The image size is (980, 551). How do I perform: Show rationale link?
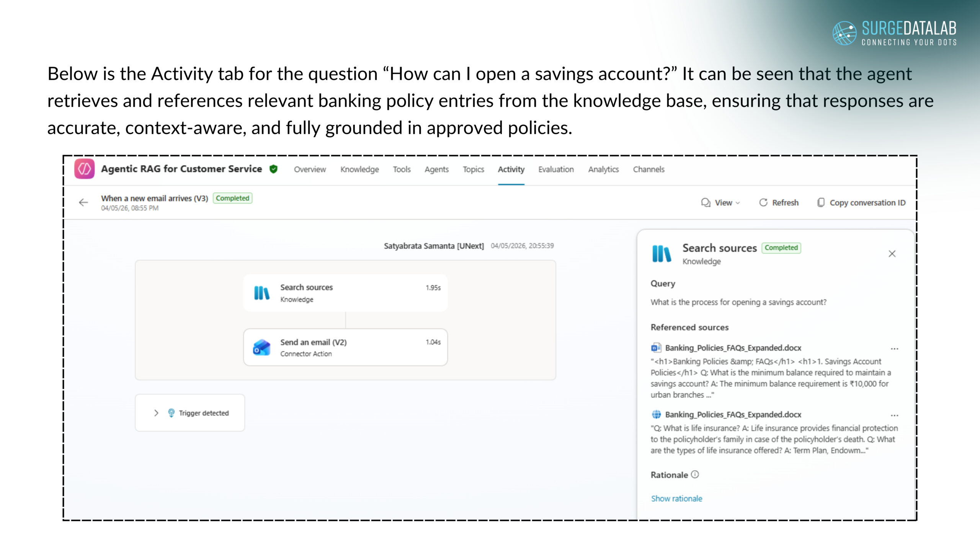coord(676,499)
